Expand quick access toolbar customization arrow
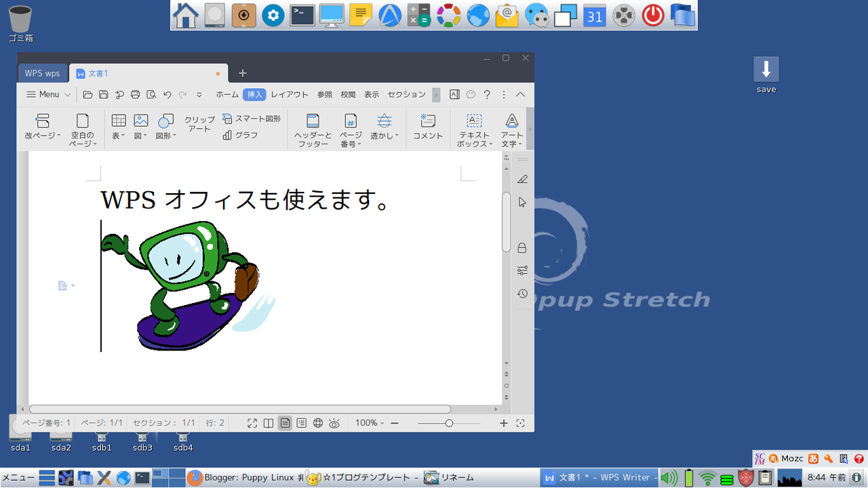The image size is (868, 488). (199, 95)
